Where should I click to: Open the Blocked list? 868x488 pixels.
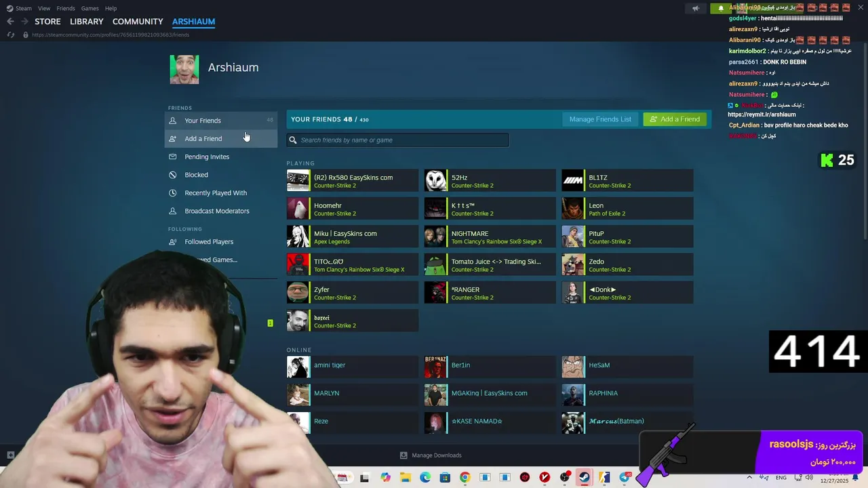(x=221, y=175)
